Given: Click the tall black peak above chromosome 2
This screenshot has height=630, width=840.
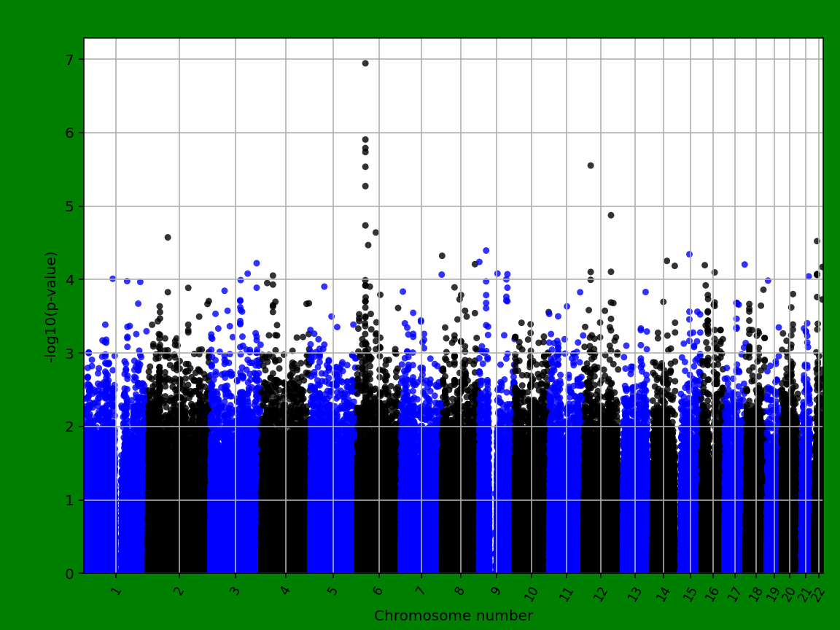Looking at the screenshot, I should 169,236.
